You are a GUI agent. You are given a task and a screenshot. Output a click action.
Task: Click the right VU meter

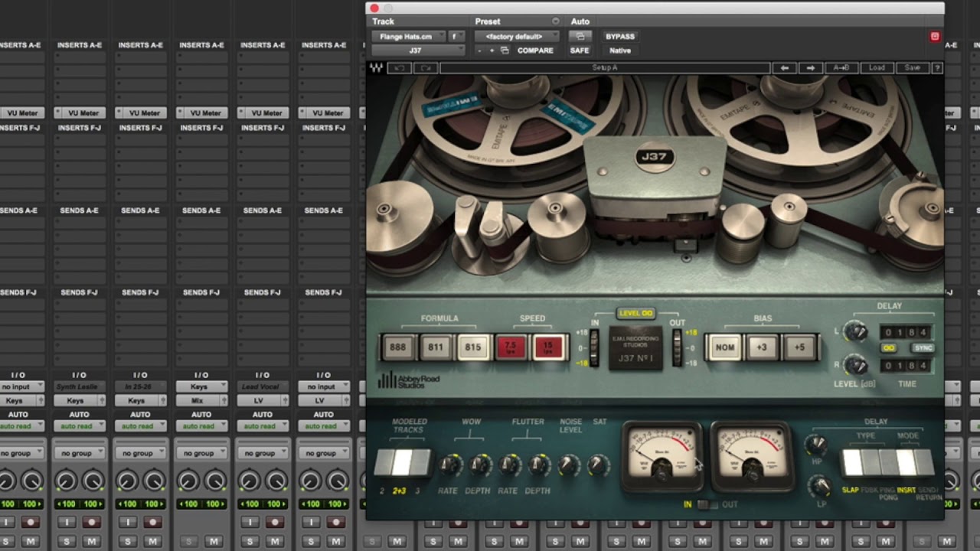coord(753,455)
